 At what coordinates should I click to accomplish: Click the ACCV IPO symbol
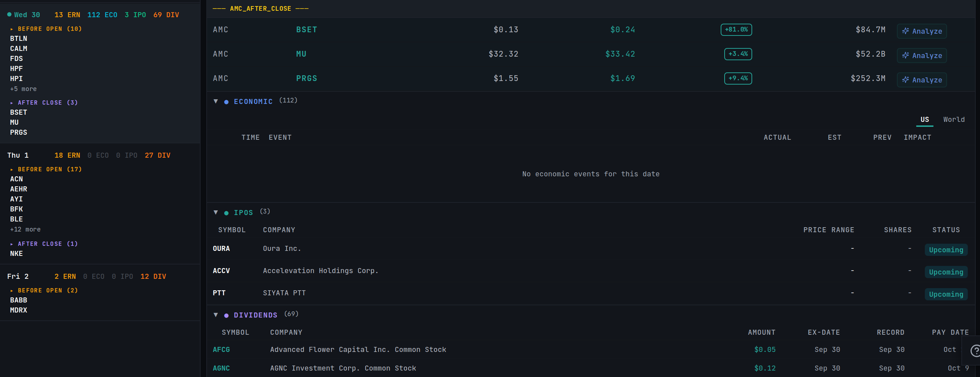point(221,271)
